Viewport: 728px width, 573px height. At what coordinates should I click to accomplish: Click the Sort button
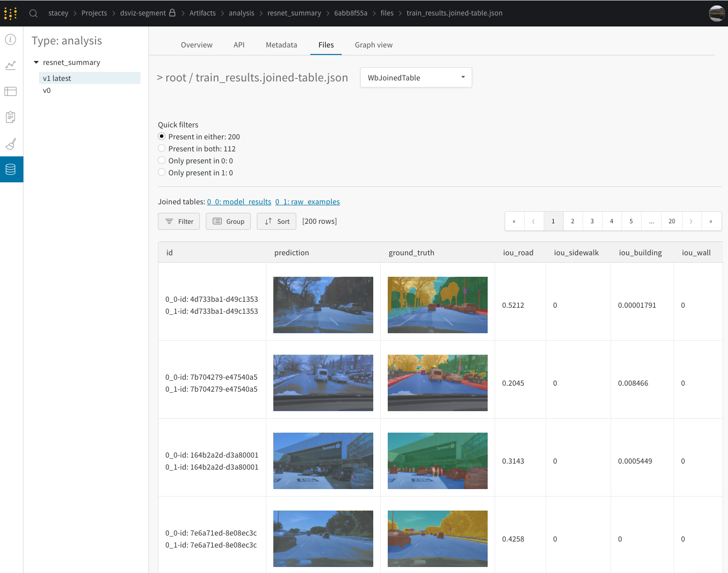276,221
